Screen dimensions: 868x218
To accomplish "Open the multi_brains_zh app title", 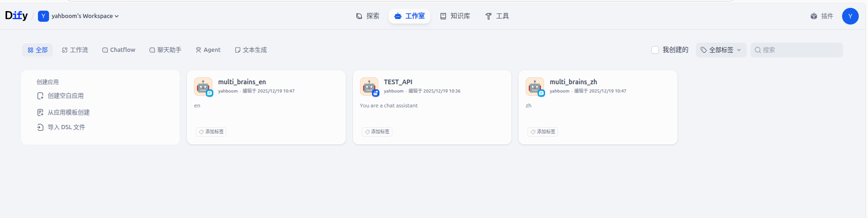I will coord(573,82).
